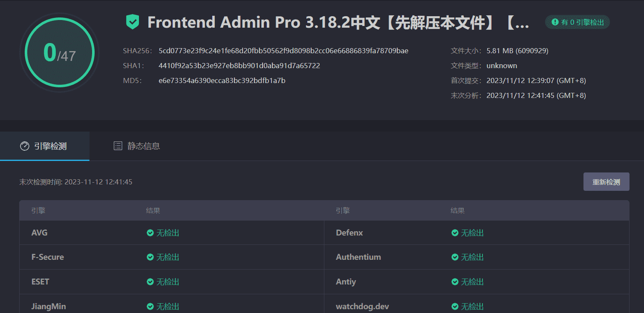Click the JiangMin engine name
Viewport: 644px width, 313px height.
pos(49,307)
